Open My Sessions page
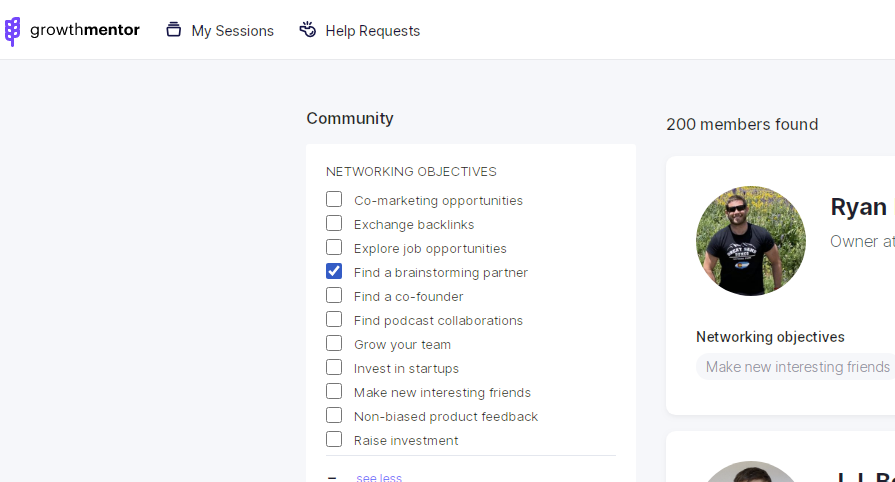 [232, 31]
